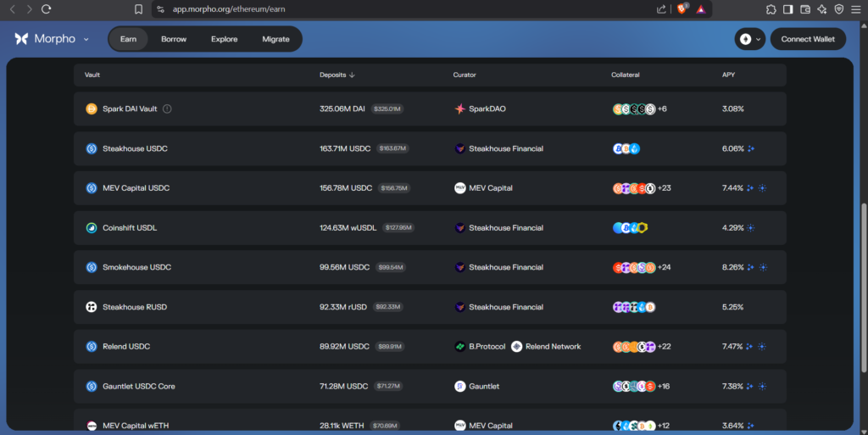The height and width of the screenshot is (435, 868).
Task: Open the browser hamburger menu
Action: point(856,8)
